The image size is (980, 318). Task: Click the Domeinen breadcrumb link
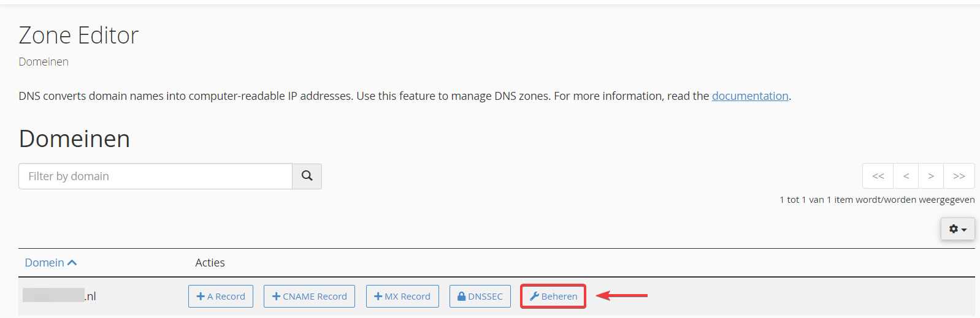44,62
